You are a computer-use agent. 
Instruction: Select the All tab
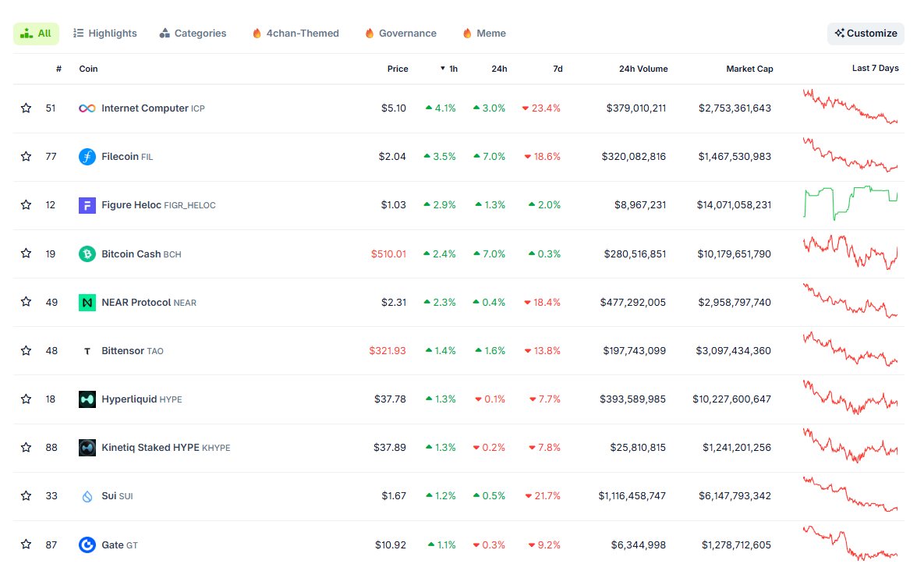click(36, 34)
